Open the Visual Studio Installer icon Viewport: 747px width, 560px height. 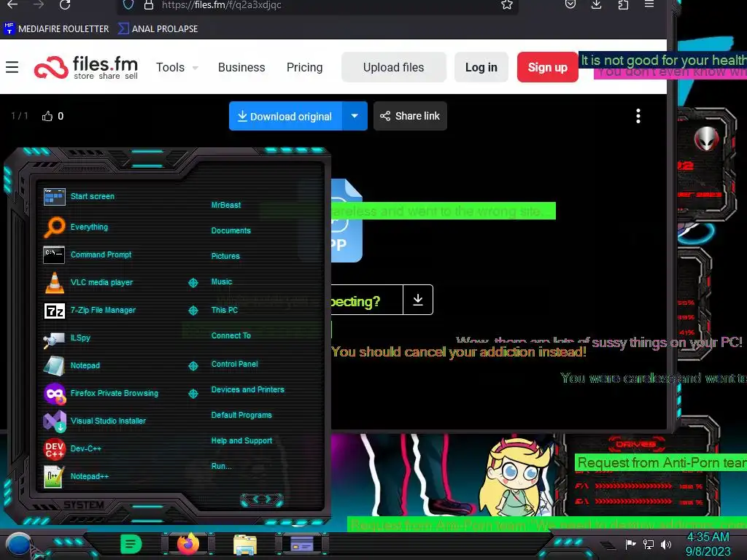(54, 421)
